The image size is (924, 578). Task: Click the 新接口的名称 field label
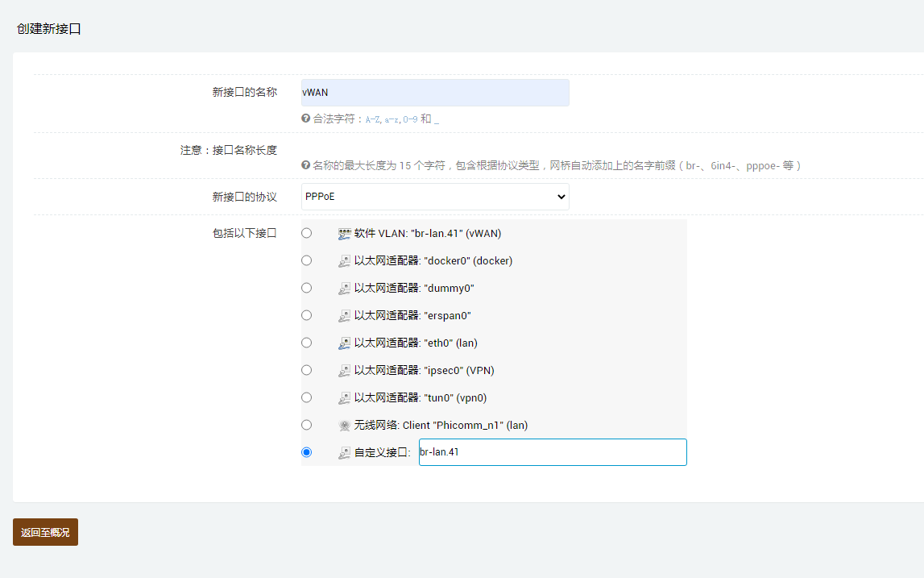pyautogui.click(x=245, y=92)
